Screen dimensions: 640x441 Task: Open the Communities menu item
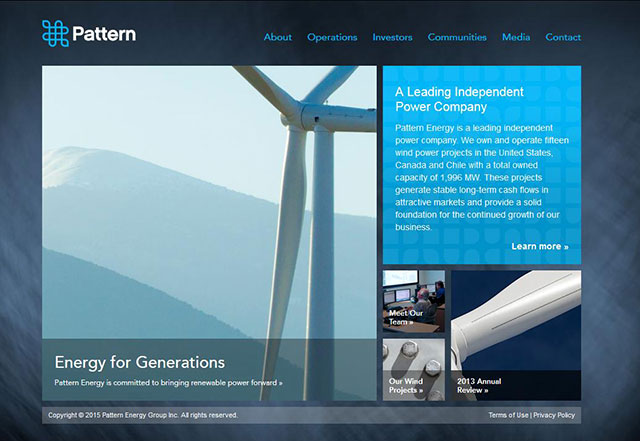457,37
